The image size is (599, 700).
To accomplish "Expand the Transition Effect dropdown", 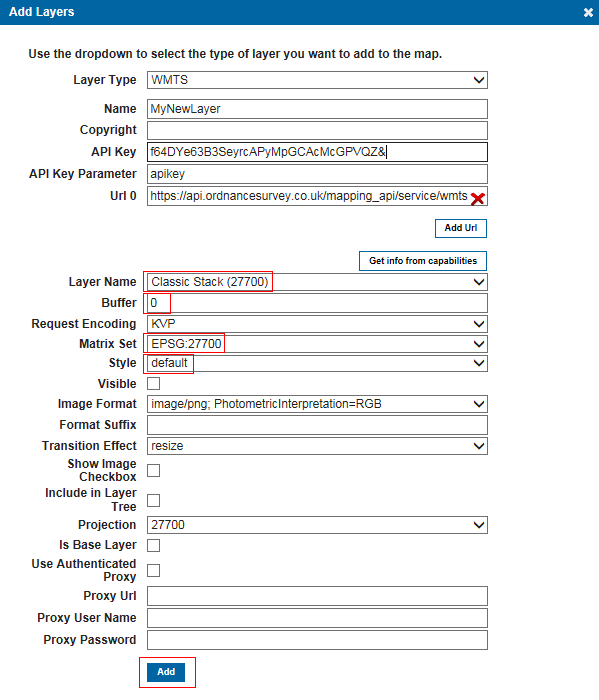I will point(317,446).
